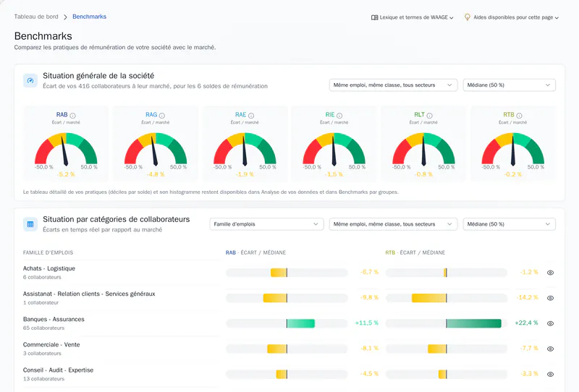Click the RAE gauge chart
The image size is (579, 392).
pos(245,149)
